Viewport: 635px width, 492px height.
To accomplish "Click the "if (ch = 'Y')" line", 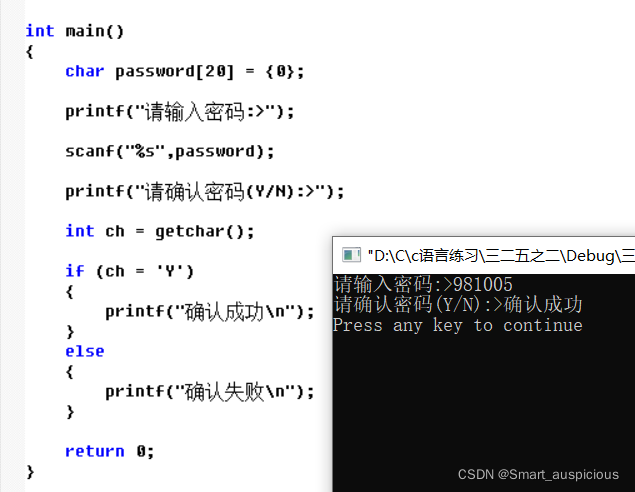I will (130, 271).
